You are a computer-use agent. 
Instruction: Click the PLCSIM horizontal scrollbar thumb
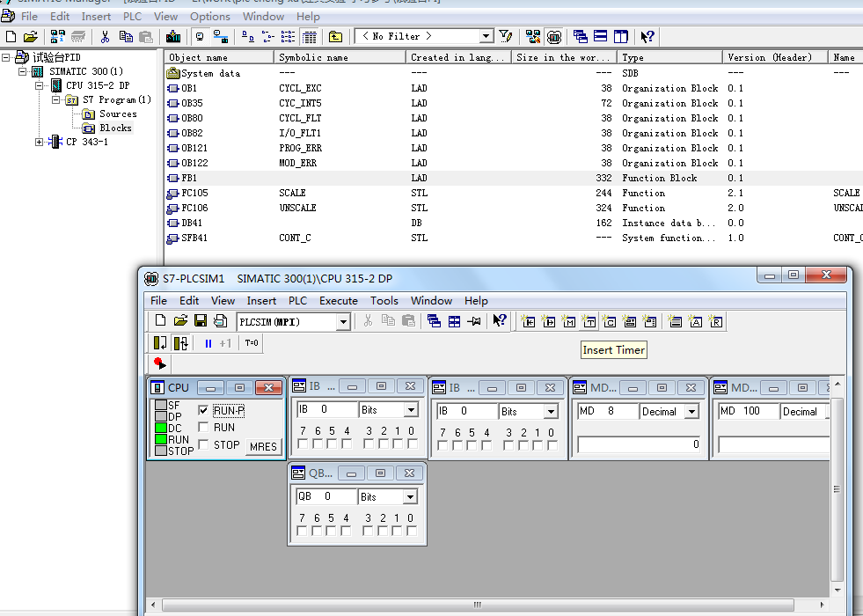tap(478, 605)
